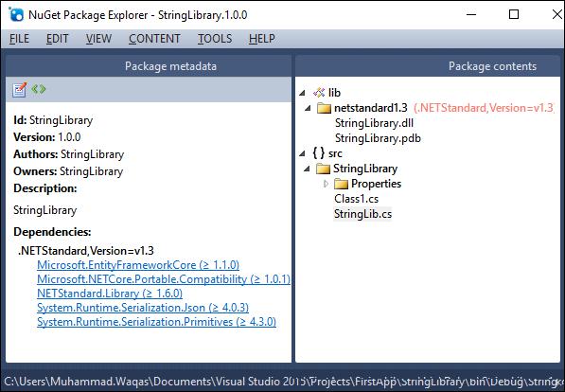Expand the Properties folder

pyautogui.click(x=326, y=184)
